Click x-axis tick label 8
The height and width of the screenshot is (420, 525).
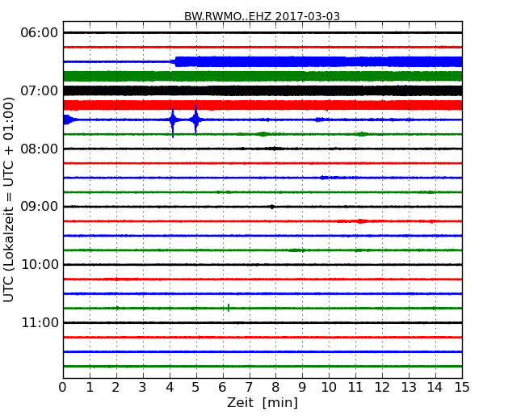pos(275,388)
